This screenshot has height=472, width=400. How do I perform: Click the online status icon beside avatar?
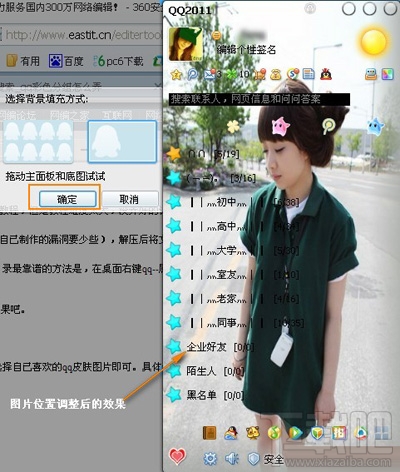click(216, 35)
